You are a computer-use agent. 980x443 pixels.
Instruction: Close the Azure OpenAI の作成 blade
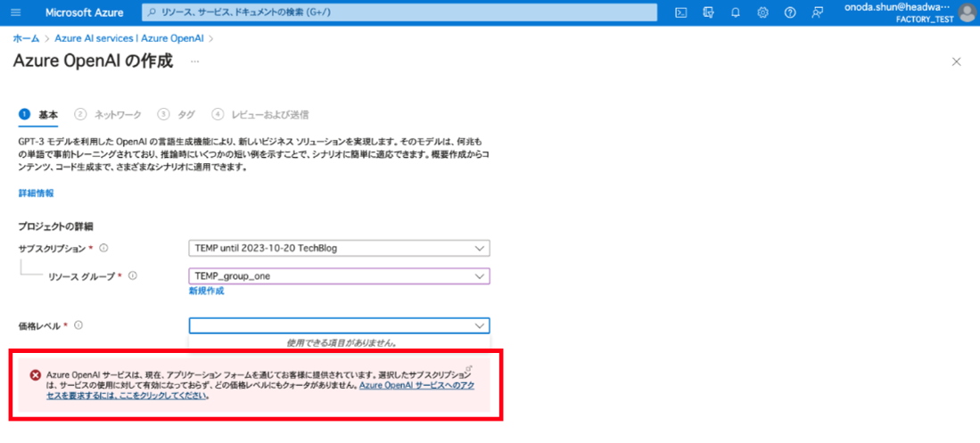coord(956,62)
